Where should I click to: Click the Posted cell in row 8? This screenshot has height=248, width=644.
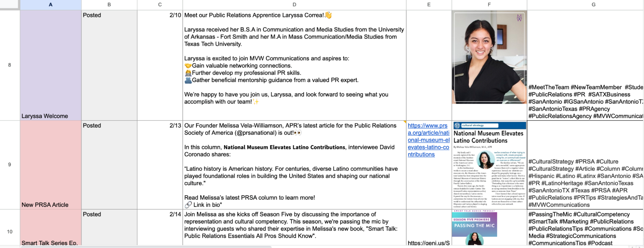coord(109,65)
